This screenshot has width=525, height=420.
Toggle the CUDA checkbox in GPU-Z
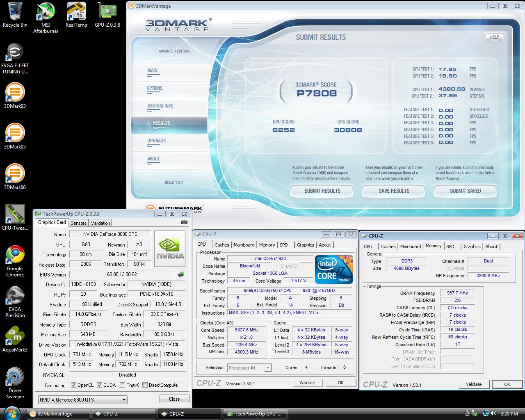[99, 385]
